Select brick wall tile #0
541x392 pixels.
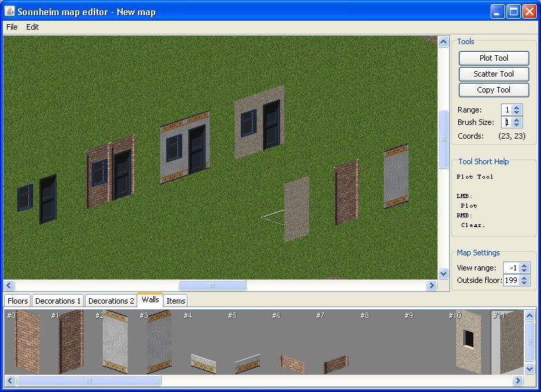pyautogui.click(x=27, y=342)
